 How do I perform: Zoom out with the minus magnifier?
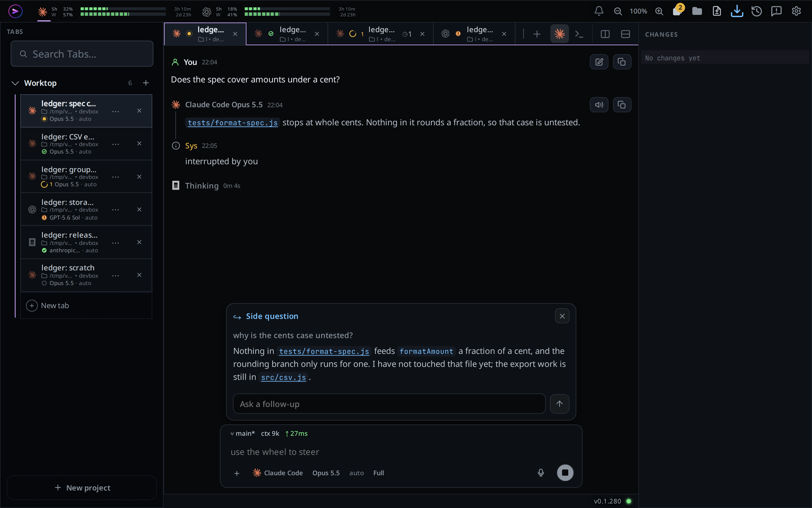[618, 11]
